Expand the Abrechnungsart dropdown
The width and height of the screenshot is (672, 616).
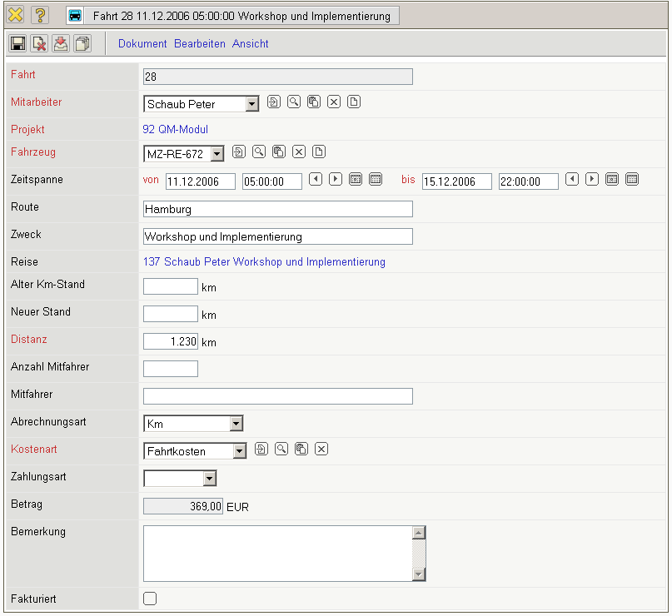point(236,424)
